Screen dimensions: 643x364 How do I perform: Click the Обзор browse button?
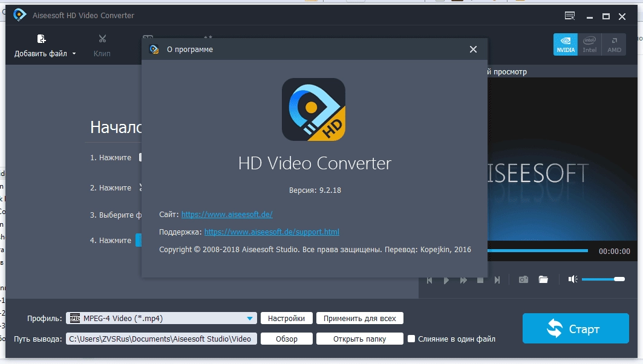286,339
